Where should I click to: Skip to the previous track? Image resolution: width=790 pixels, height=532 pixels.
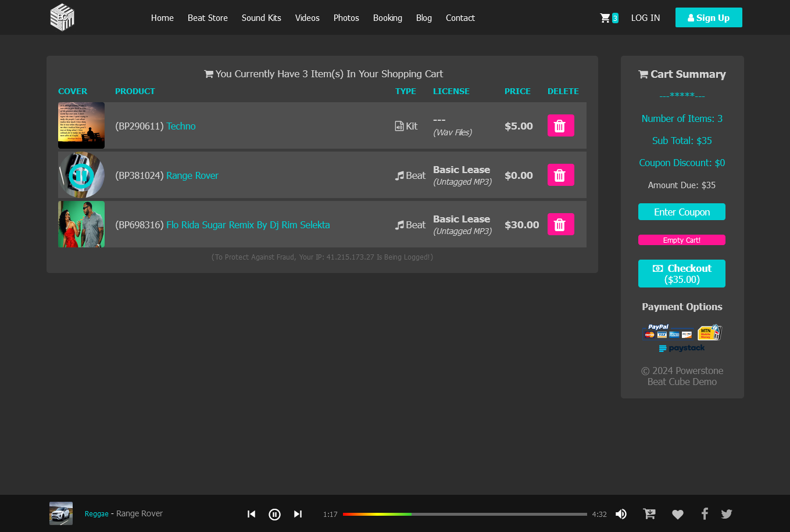pyautogui.click(x=251, y=514)
